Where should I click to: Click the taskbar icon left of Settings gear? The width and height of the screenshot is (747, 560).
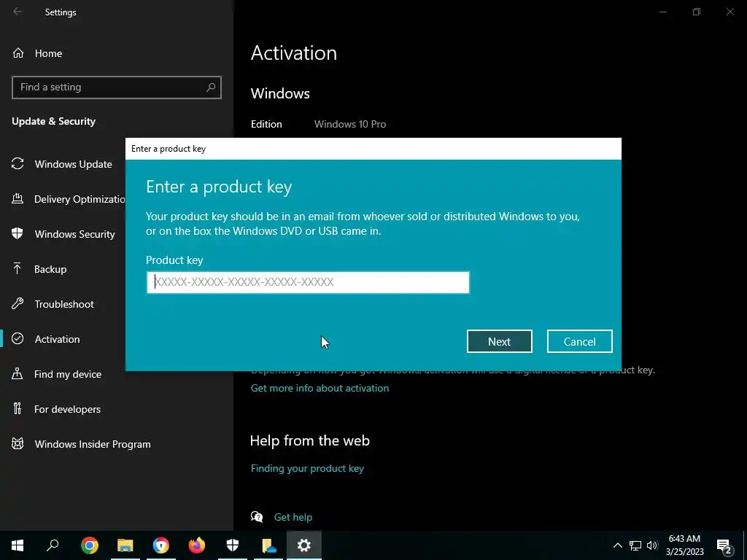268,545
